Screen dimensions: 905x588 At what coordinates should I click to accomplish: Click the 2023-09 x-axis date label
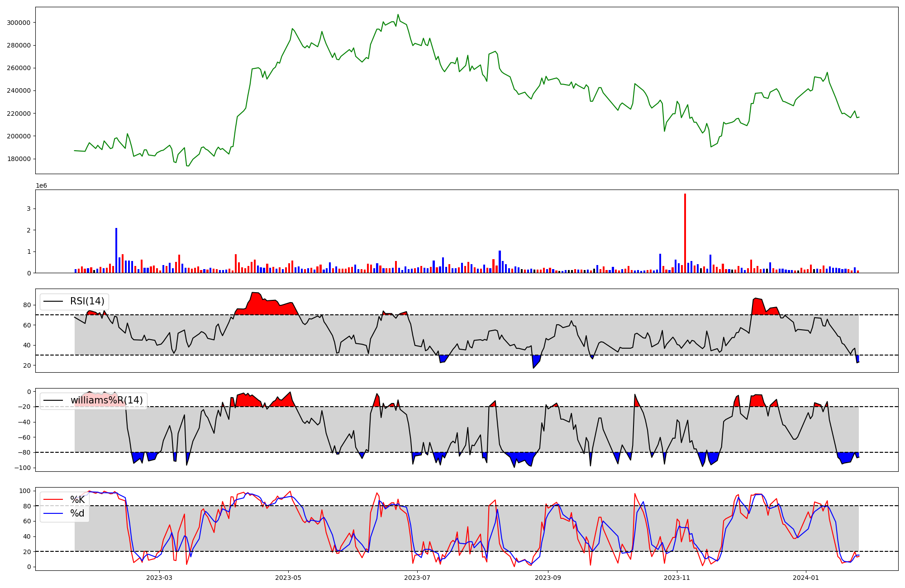[x=548, y=578]
